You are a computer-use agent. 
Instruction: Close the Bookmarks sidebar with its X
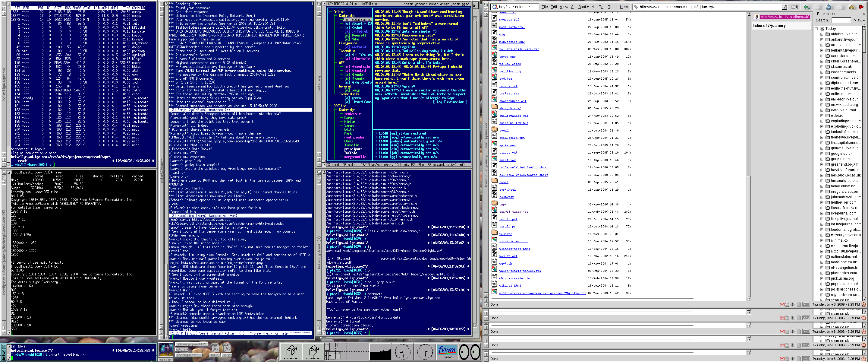[x=864, y=14]
